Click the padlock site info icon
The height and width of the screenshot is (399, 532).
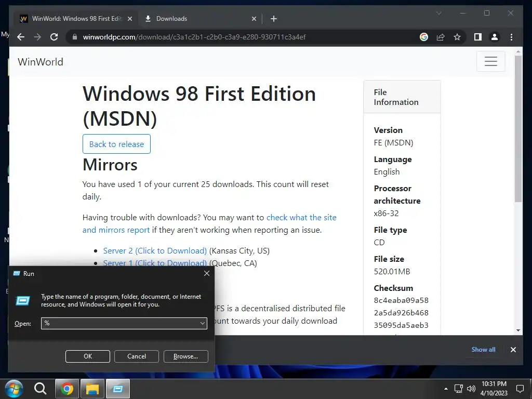point(75,37)
